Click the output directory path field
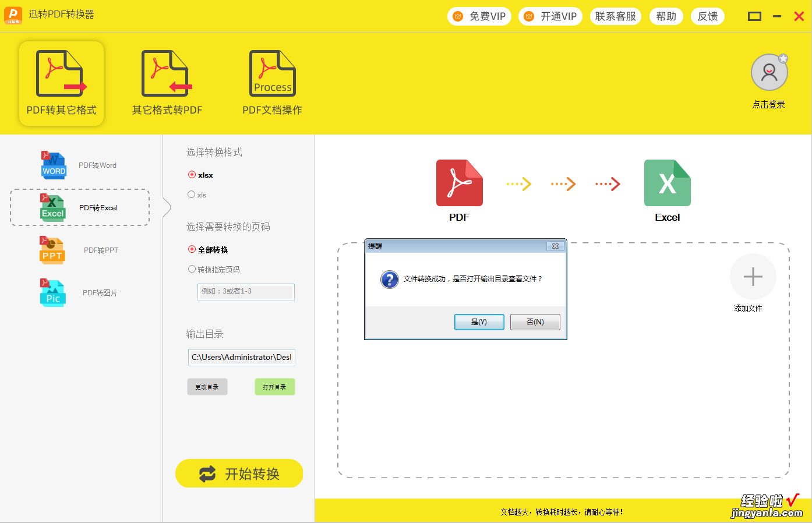 (x=242, y=357)
